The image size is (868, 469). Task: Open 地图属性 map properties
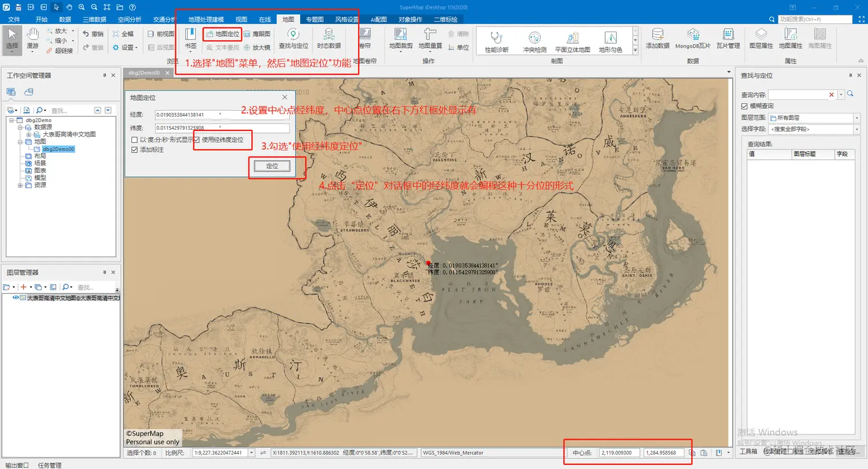tap(790, 38)
